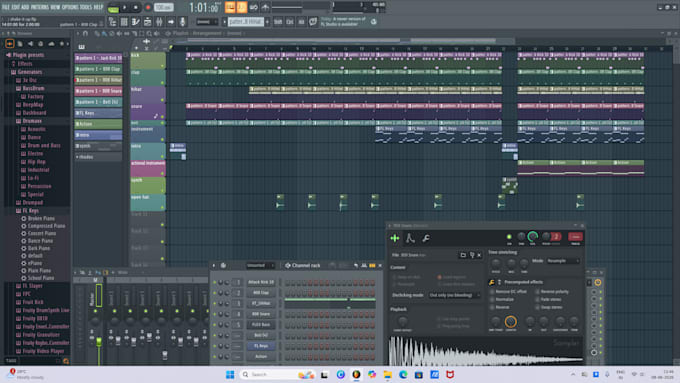This screenshot has width=680, height=383.
Task: Select the dotted-square Select tool in playlist
Action: 142,33
